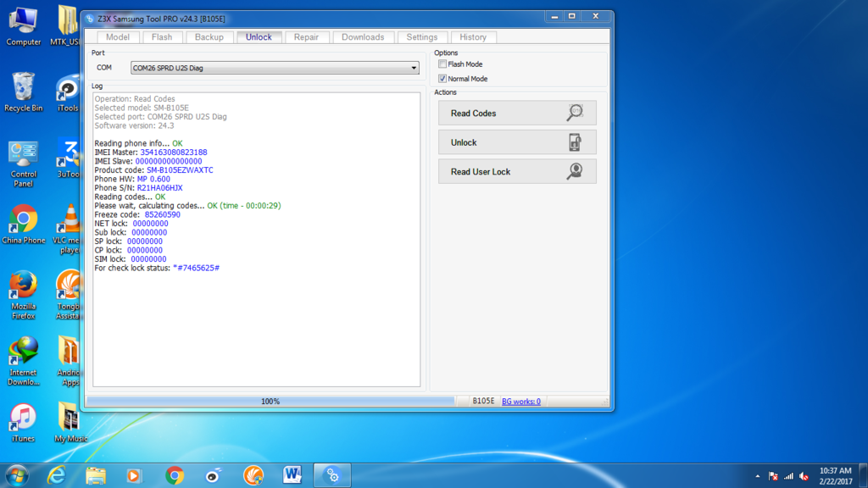Show hidden system tray icons
Viewport: 868px width, 488px height.
(x=757, y=476)
